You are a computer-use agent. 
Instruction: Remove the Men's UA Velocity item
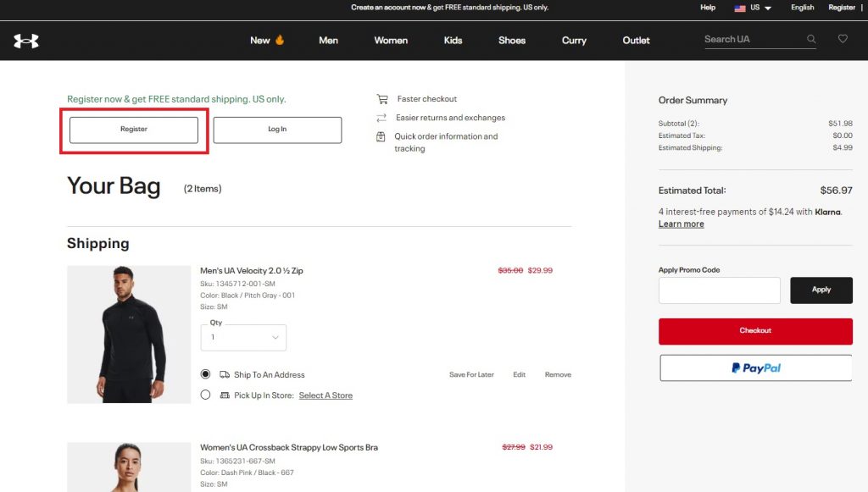558,374
